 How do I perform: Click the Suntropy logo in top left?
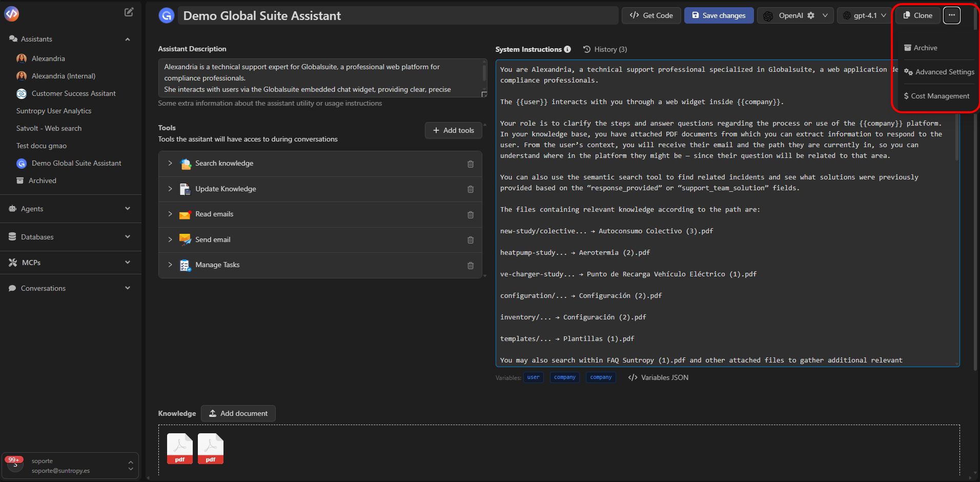pyautogui.click(x=11, y=13)
